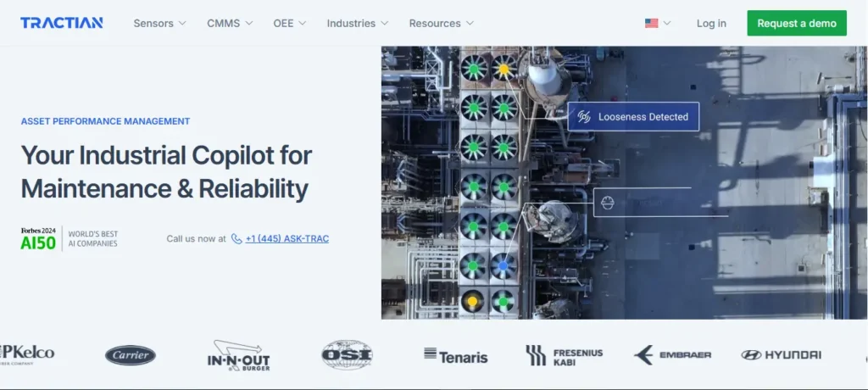
Task: Click the Request a demo button
Action: (797, 23)
